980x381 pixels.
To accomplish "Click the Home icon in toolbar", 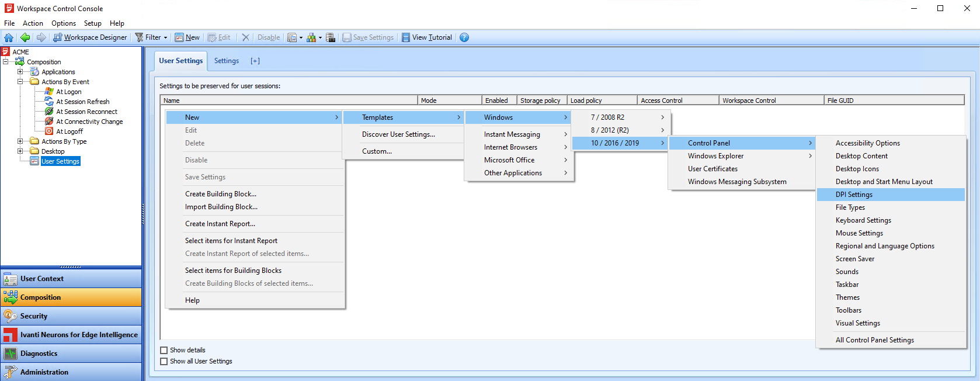I will 9,37.
